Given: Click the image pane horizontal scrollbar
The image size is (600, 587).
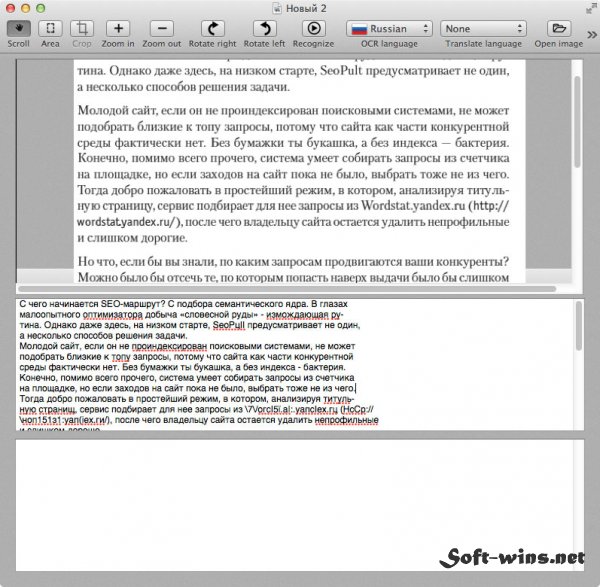Looking at the screenshot, I should [287, 289].
